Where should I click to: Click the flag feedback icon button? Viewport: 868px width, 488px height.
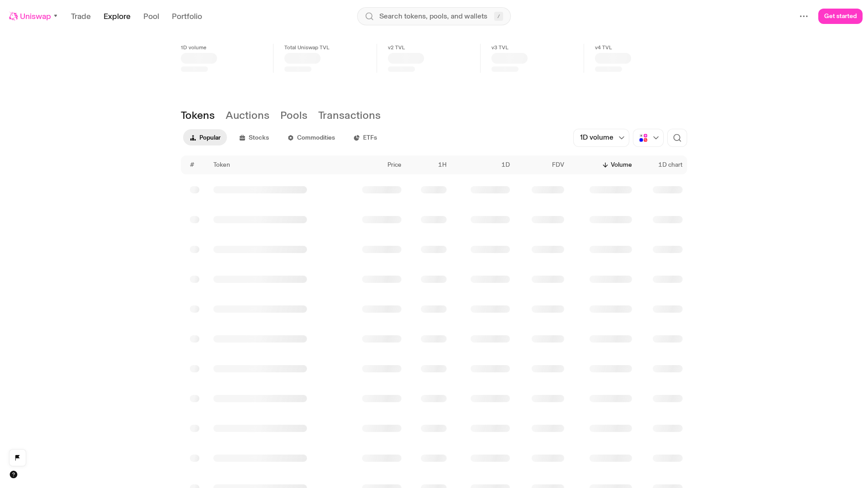click(18, 458)
